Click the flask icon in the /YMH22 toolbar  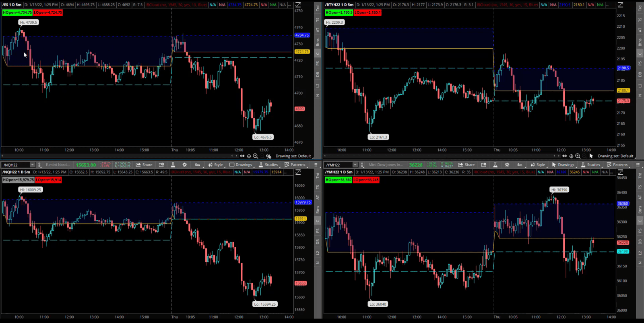[x=495, y=165]
